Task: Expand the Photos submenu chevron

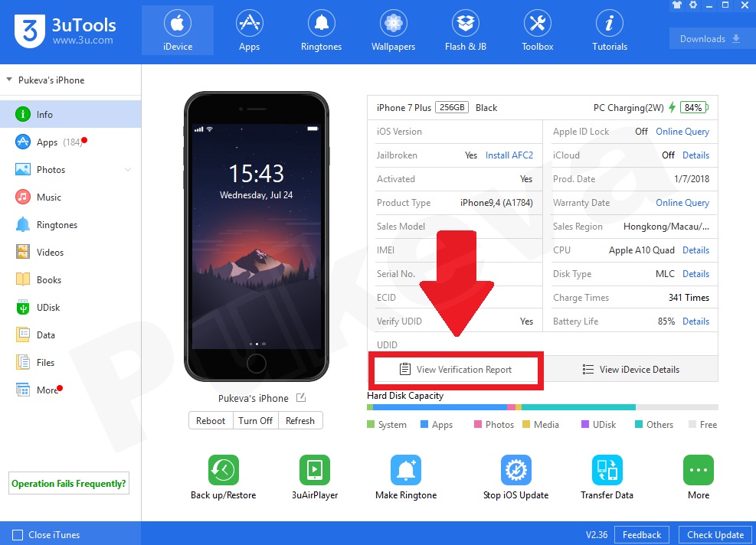Action: pos(128,170)
